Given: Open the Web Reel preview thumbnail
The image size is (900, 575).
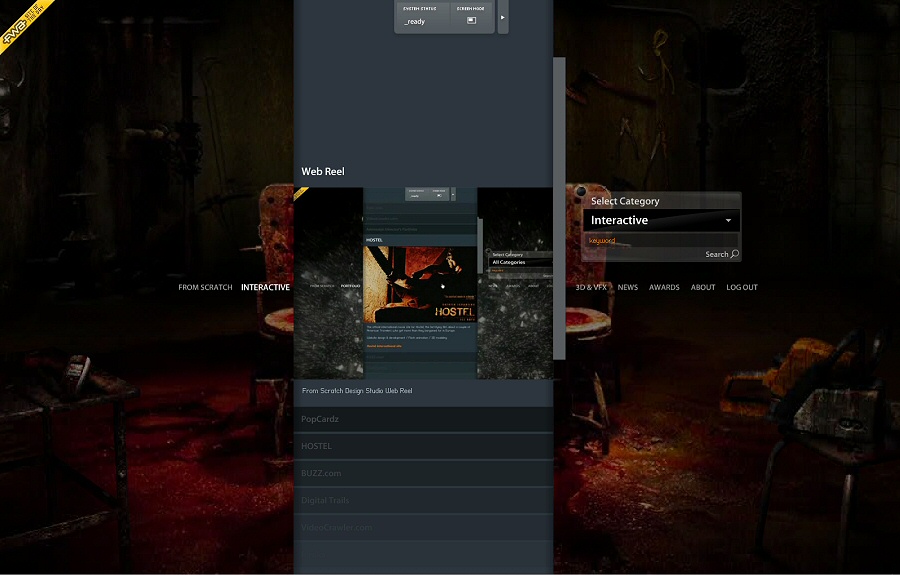Looking at the screenshot, I should (x=423, y=283).
